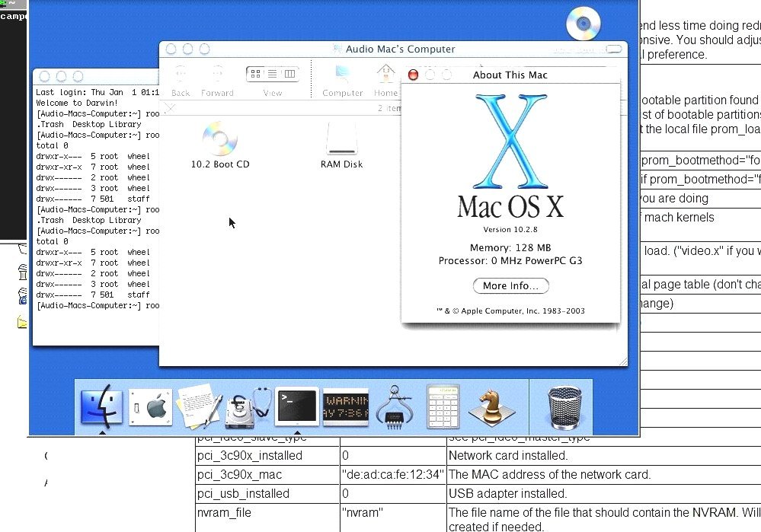The image size is (761, 532).
Task: Click the Processor: 0 MHz PowerPC G3 line
Action: (x=510, y=261)
